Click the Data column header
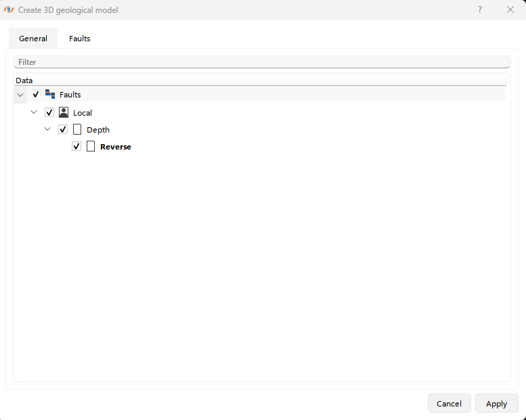The height and width of the screenshot is (420, 526). [x=261, y=80]
